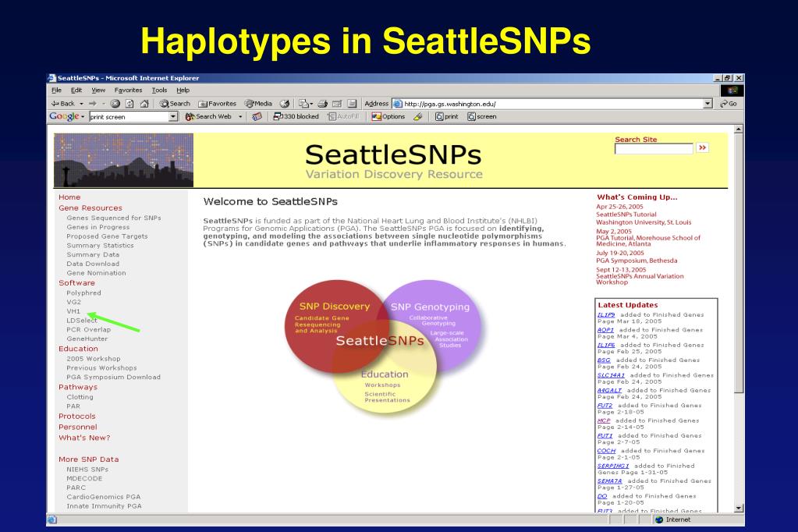Screen dimensions: 798x532
Task: Click the page scrollbar up arrow
Action: click(739, 129)
